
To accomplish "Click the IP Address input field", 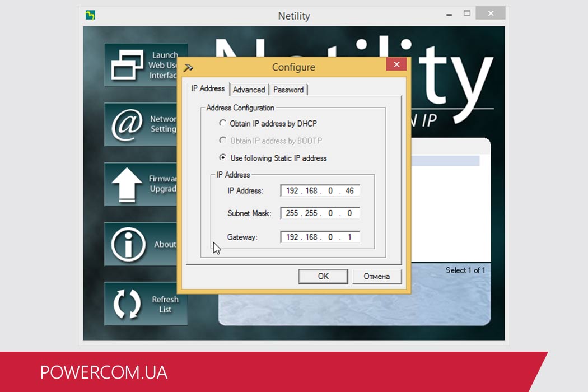I will click(x=320, y=191).
